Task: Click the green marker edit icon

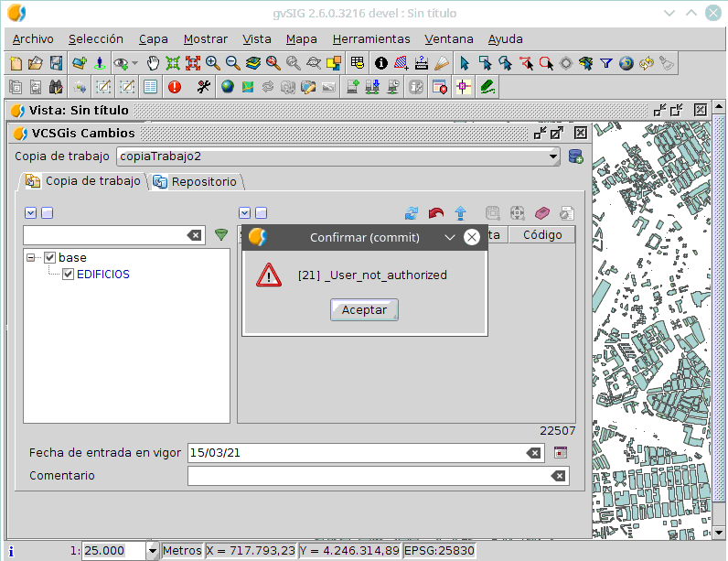Action: click(487, 87)
